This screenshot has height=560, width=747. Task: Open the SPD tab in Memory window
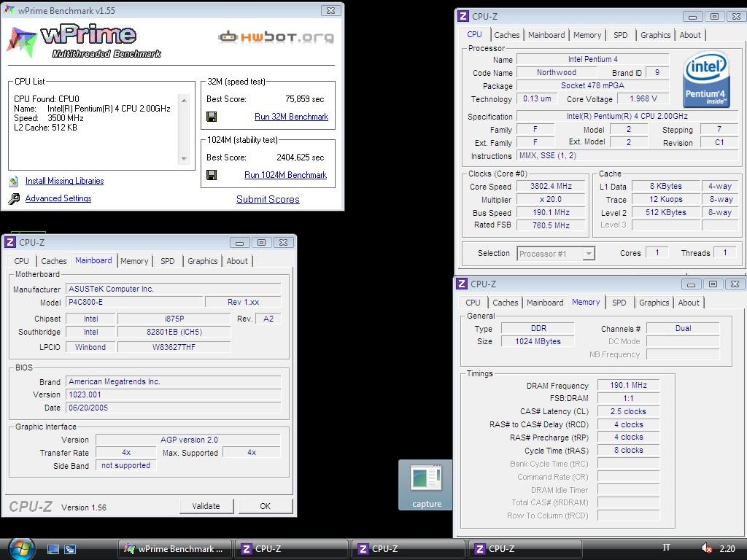click(x=619, y=303)
